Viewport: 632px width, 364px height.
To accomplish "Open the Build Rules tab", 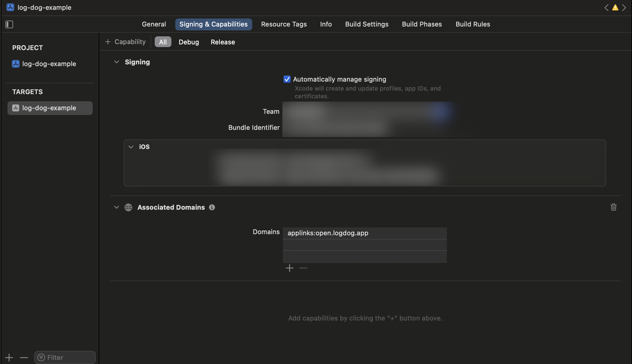I will [473, 24].
